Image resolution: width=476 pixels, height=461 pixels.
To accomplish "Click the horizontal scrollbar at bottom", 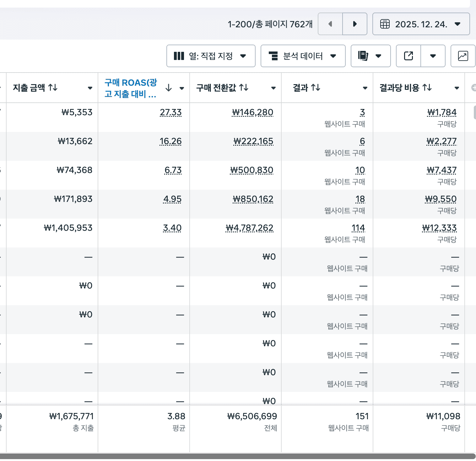I will pos(237,456).
